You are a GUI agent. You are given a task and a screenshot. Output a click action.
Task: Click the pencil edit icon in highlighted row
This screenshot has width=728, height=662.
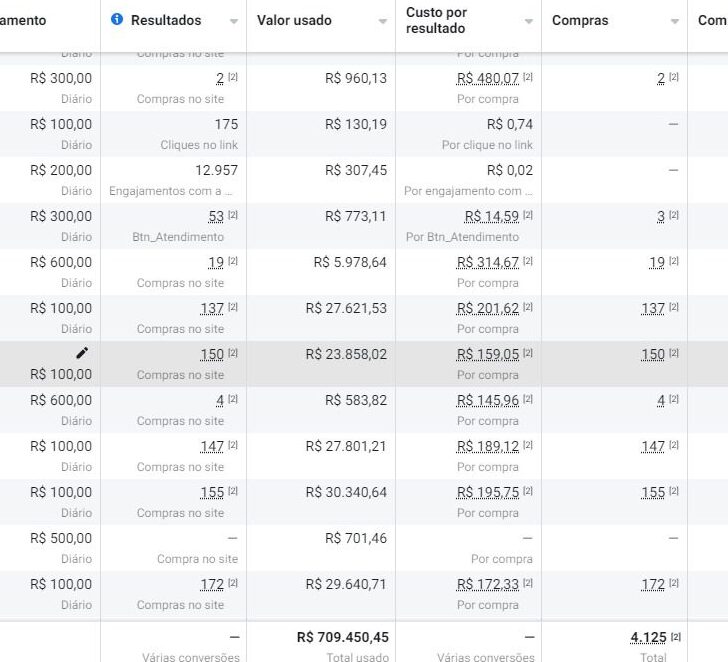tap(82, 353)
